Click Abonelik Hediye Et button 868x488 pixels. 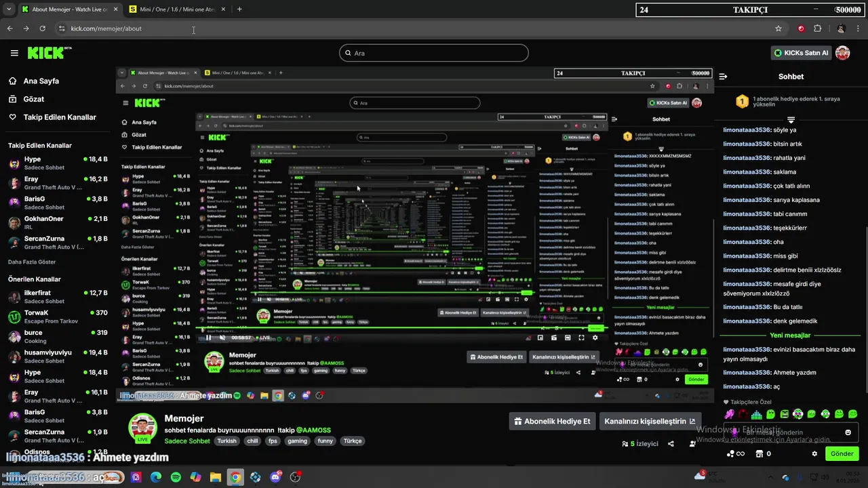coord(553,421)
